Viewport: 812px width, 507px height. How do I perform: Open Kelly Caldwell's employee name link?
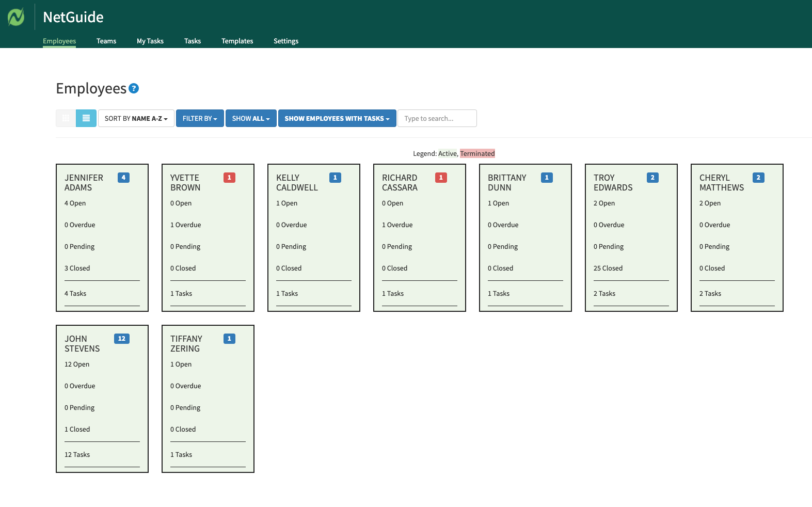(x=297, y=183)
